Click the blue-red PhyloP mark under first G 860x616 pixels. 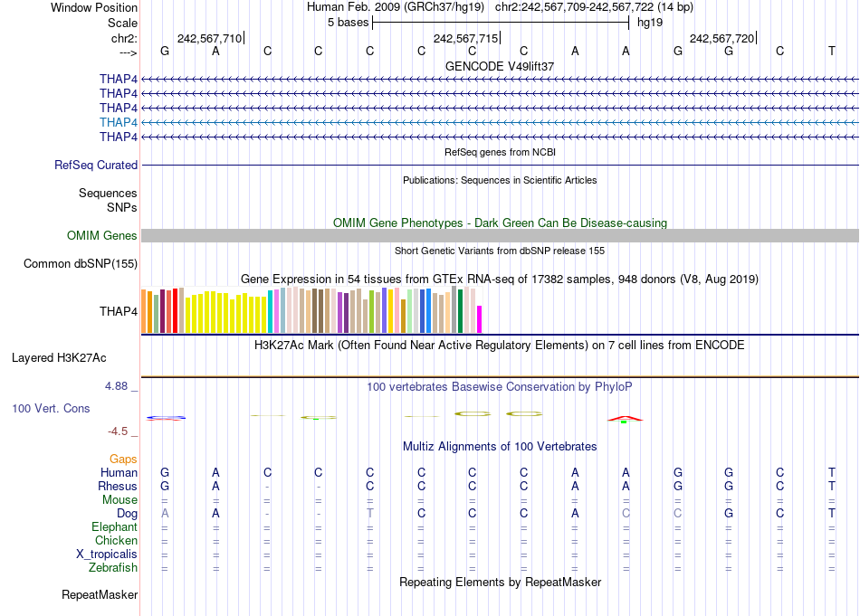coord(166,418)
